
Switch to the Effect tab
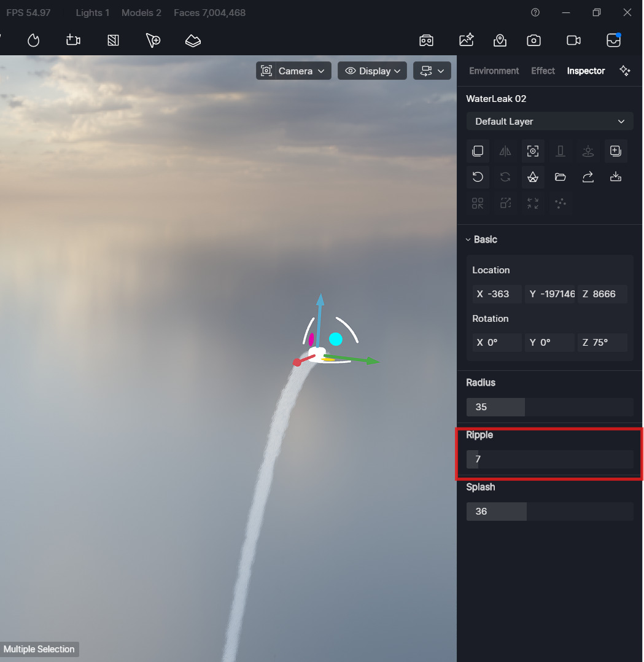543,71
